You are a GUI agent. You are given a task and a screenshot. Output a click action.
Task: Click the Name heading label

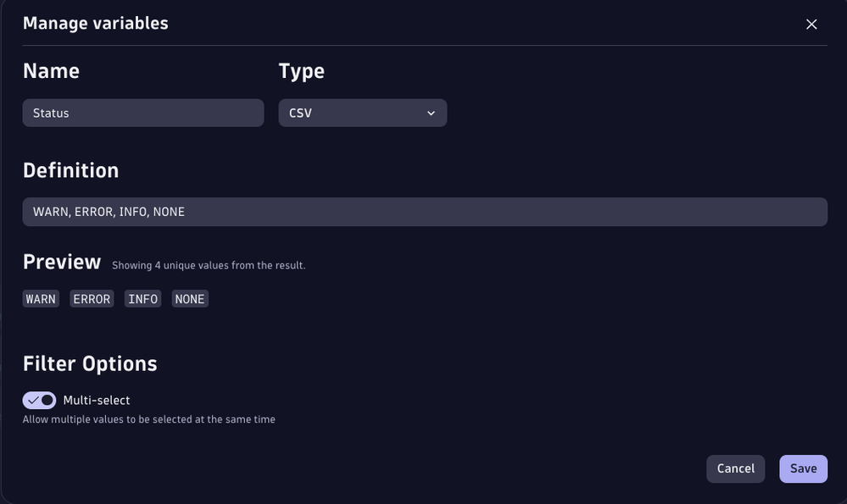point(51,71)
